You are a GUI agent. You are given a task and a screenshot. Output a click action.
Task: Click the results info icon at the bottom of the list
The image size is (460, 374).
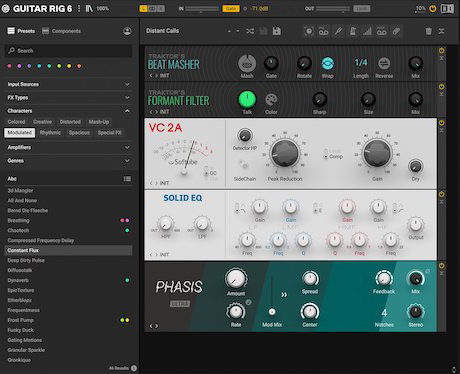134,368
